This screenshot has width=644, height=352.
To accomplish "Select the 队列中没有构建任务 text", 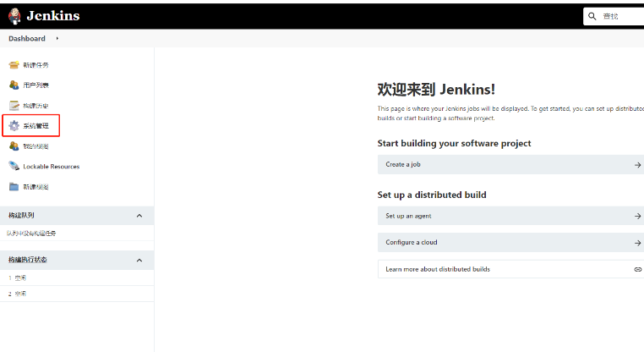I will pos(31,234).
